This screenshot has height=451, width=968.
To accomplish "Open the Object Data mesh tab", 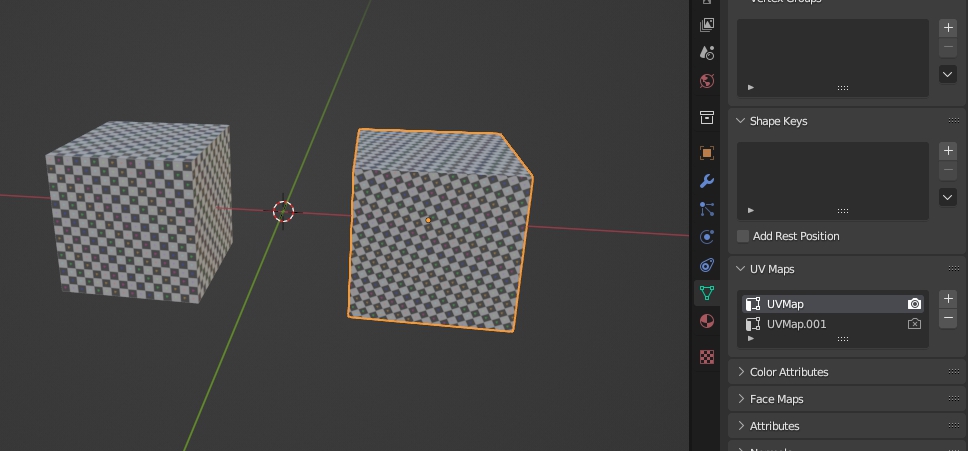I will [707, 293].
